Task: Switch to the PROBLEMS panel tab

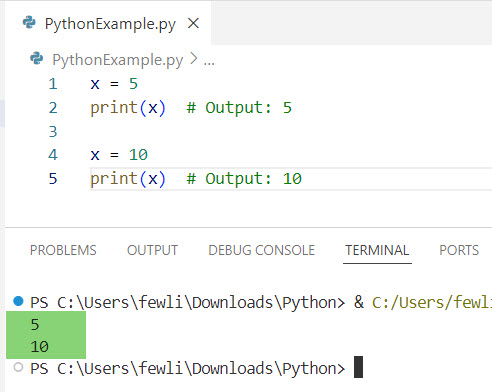Action: (63, 250)
